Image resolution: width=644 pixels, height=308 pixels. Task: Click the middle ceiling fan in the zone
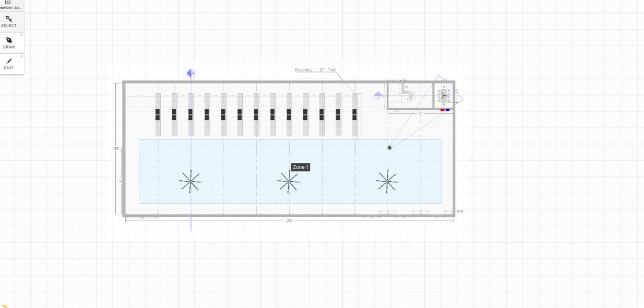click(289, 182)
